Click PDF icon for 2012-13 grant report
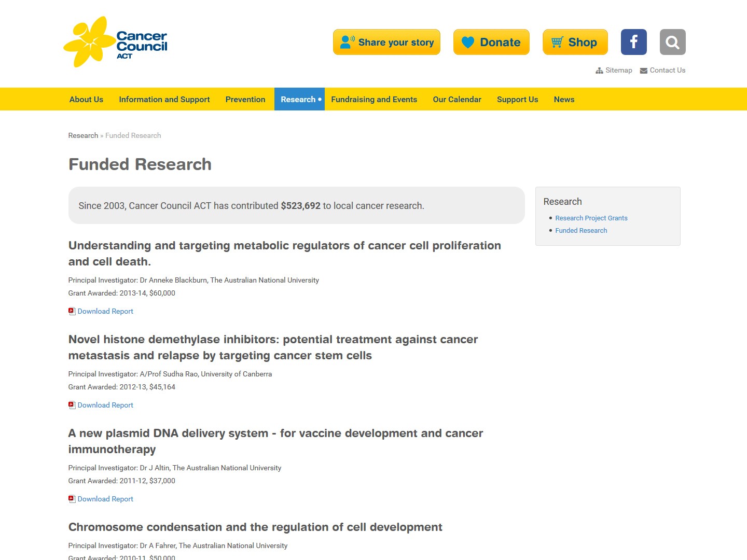 (72, 405)
